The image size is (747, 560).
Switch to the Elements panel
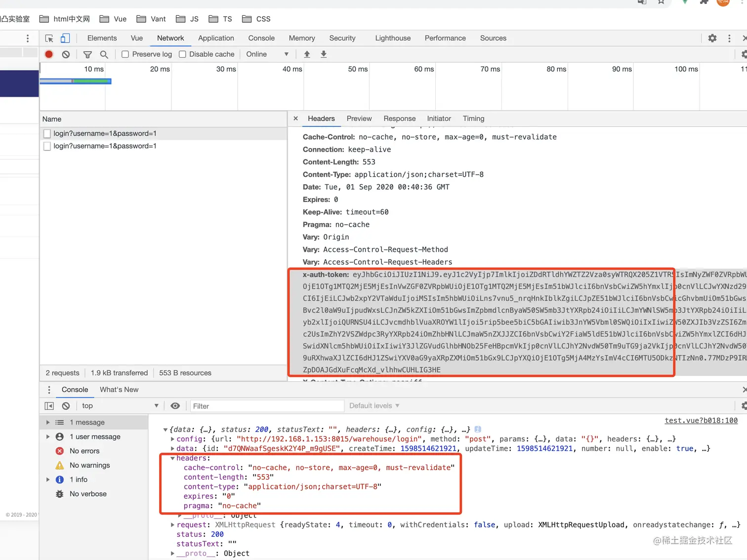tap(102, 38)
